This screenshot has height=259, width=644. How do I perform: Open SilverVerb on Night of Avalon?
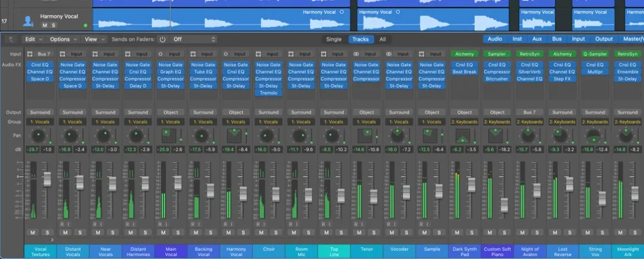click(530, 72)
